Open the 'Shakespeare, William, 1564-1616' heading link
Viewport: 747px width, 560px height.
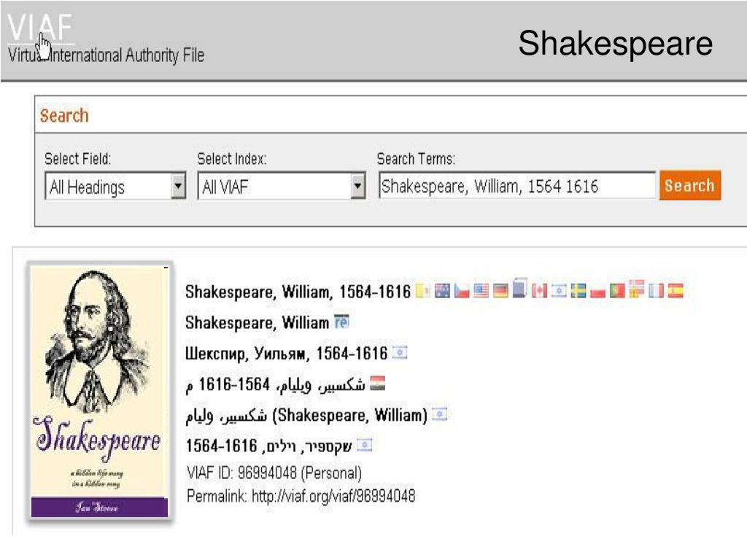pyautogui.click(x=298, y=292)
